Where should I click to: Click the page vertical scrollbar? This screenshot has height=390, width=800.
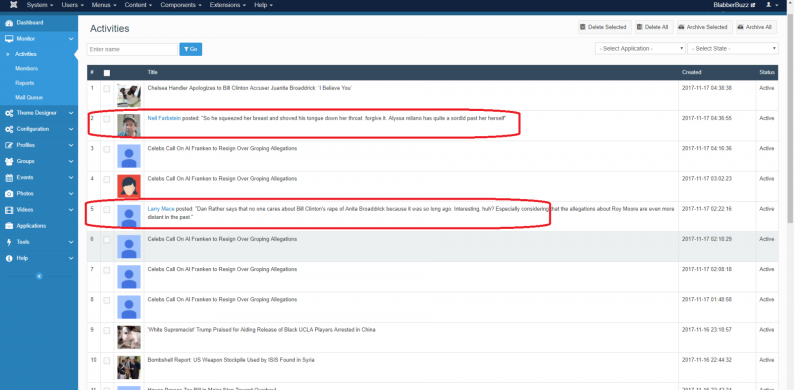click(x=790, y=117)
